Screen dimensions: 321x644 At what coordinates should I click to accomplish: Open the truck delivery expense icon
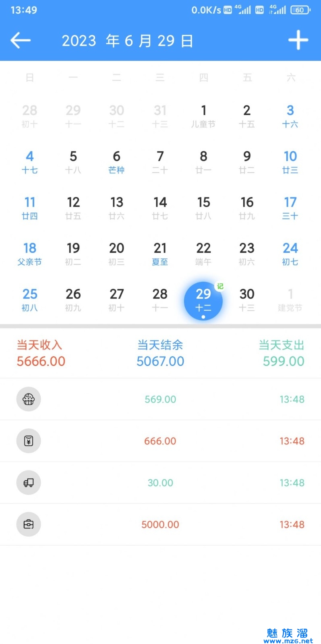tap(29, 483)
